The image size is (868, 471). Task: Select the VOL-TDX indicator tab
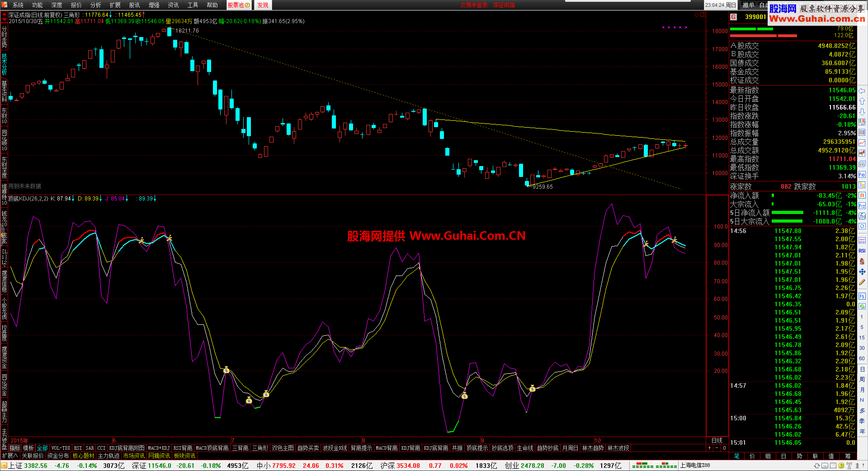point(61,448)
